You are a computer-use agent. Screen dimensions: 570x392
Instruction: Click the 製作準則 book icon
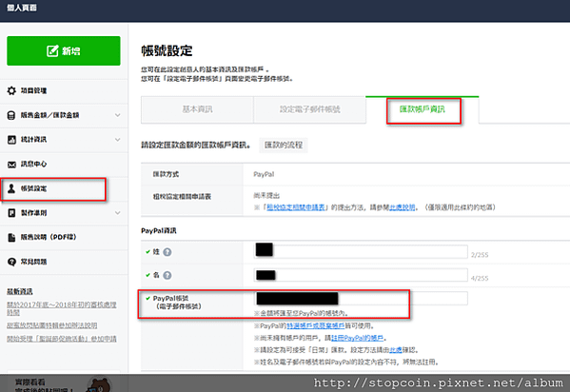pos(11,213)
